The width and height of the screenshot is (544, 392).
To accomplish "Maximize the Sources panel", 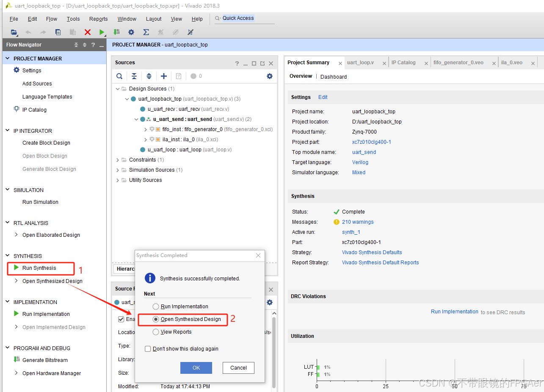I will (254, 63).
